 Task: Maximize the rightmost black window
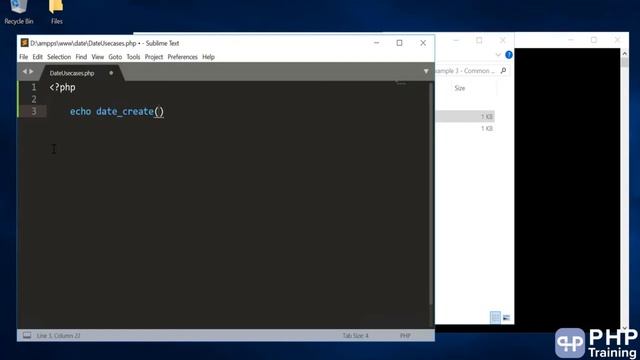(x=594, y=40)
